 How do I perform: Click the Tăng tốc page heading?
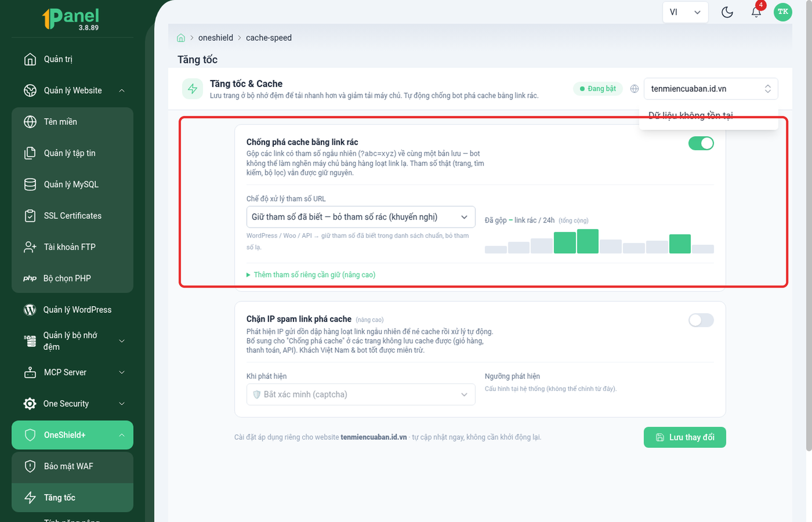197,60
